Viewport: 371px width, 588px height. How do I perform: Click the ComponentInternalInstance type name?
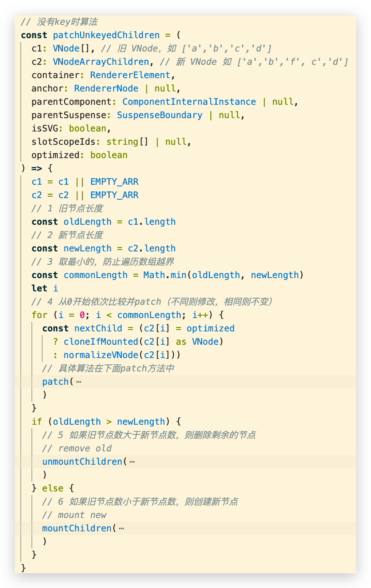pyautogui.click(x=189, y=102)
